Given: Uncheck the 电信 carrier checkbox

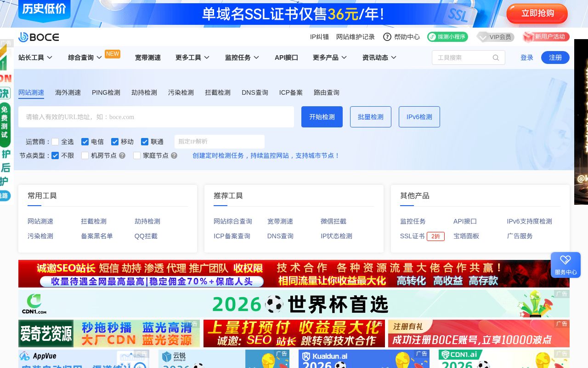Looking at the screenshot, I should (x=85, y=142).
